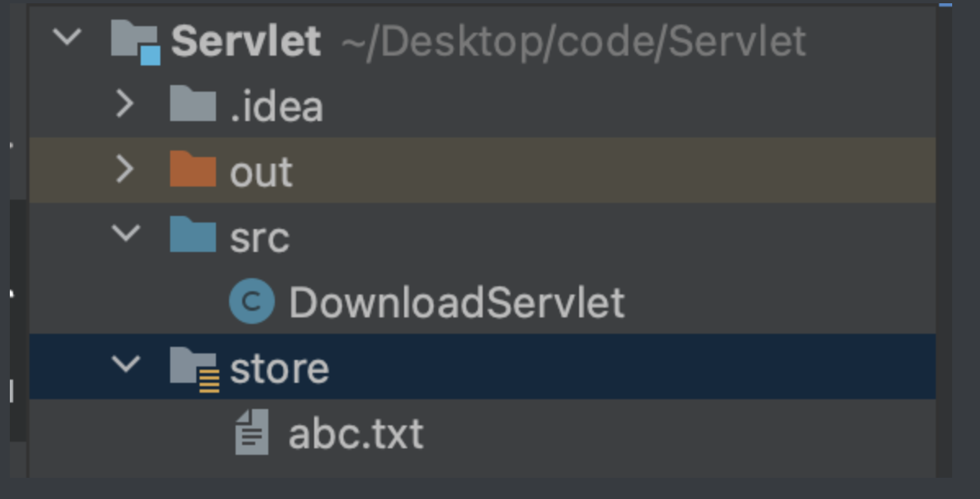Image resolution: width=980 pixels, height=499 pixels.
Task: Click the ~/Desktop/code/Servlet path text
Action: point(574,41)
